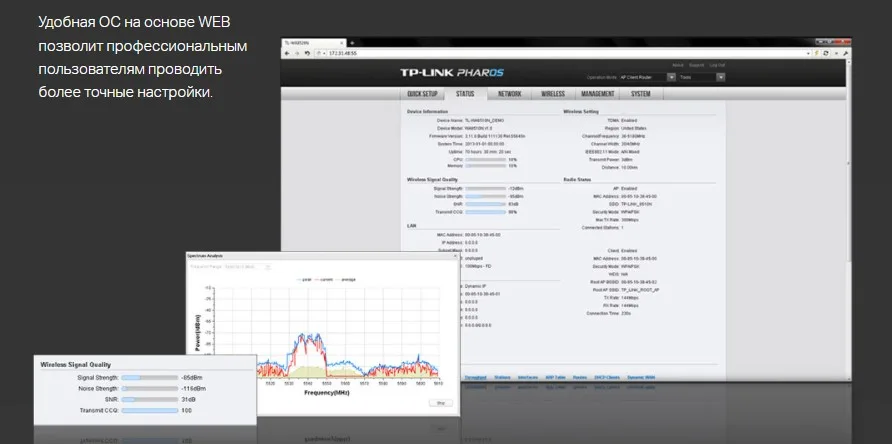The image size is (892, 444).
Task: Click the Log Out link
Action: tap(718, 65)
